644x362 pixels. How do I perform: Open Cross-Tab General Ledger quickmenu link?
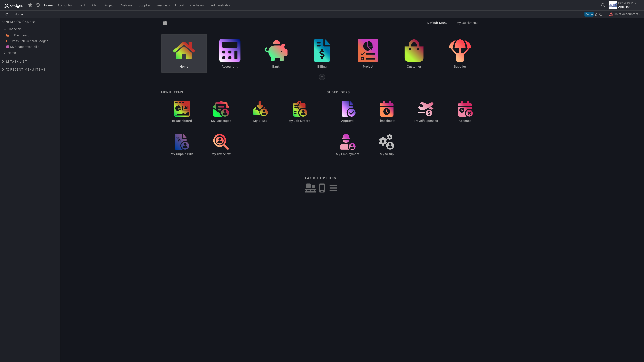[29, 41]
